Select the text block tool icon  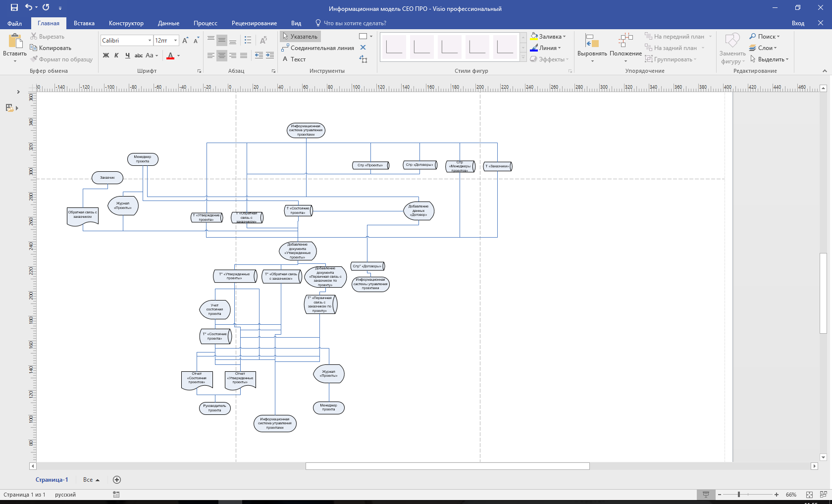click(363, 59)
